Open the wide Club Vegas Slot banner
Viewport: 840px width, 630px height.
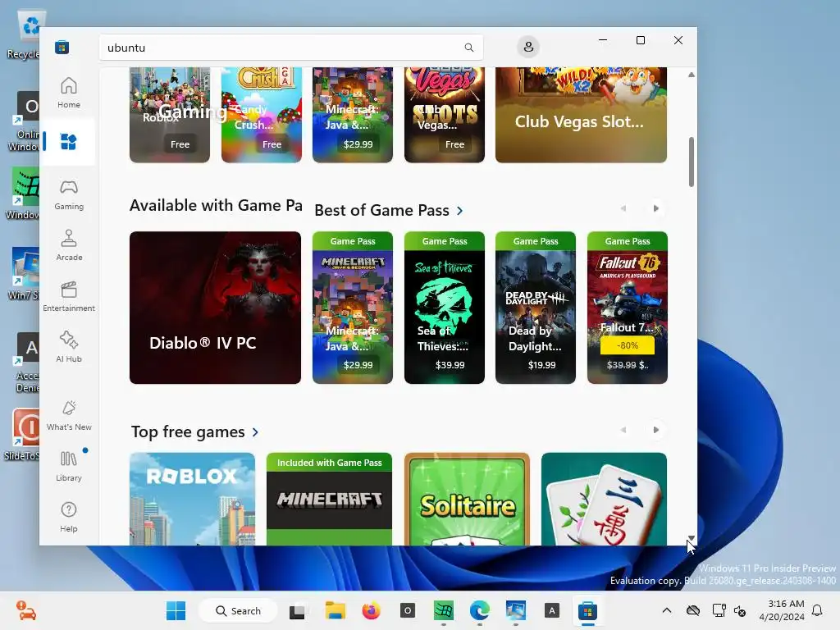click(581, 115)
